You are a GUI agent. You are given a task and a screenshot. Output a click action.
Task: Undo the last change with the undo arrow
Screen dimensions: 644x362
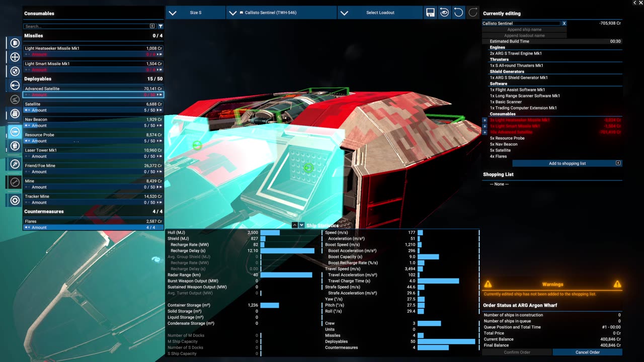coord(458,13)
